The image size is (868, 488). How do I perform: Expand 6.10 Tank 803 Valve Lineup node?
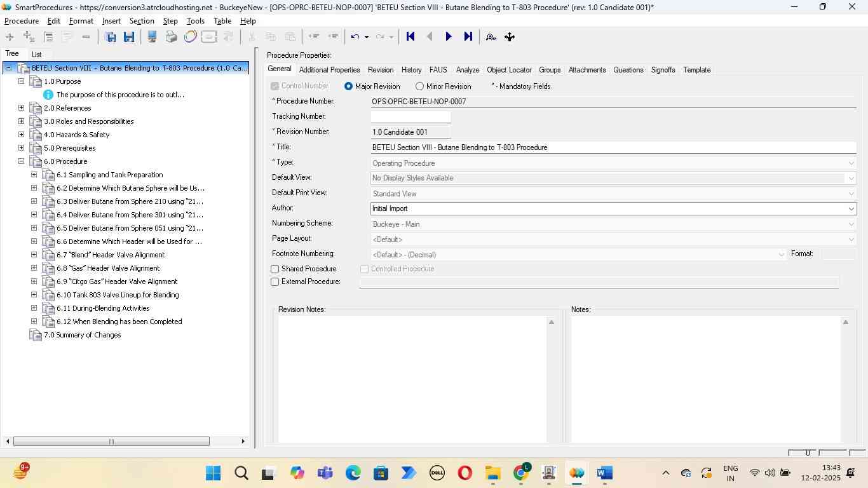coord(34,295)
